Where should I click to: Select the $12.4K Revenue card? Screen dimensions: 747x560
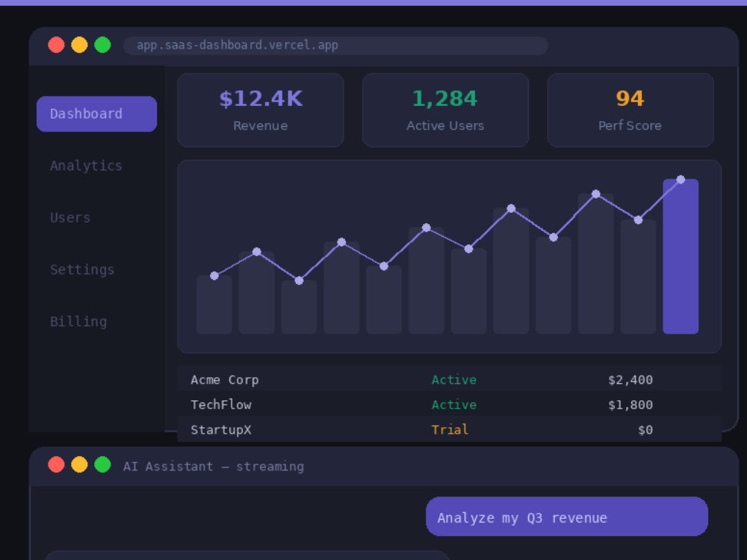[261, 110]
